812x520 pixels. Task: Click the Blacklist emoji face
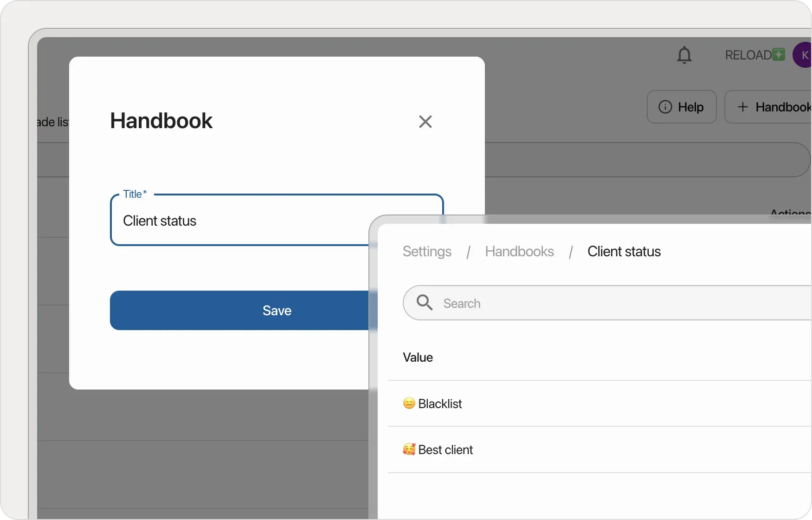[x=409, y=403]
